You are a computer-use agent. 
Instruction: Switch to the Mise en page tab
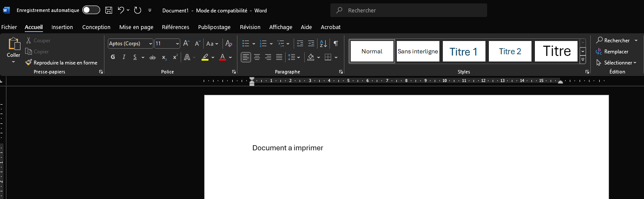pos(136,27)
